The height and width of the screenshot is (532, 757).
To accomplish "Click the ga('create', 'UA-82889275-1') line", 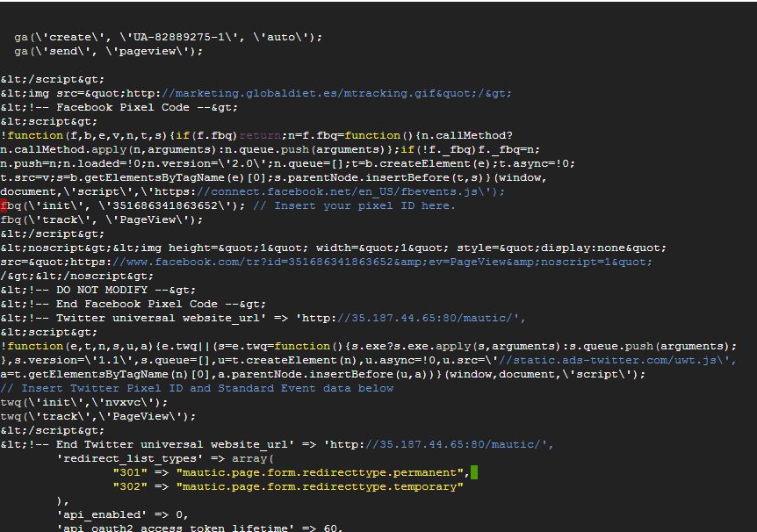I will tap(168, 37).
